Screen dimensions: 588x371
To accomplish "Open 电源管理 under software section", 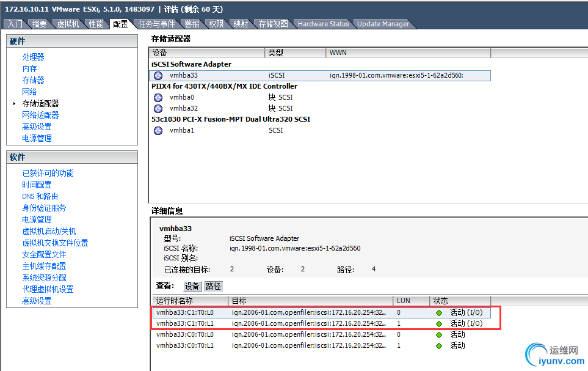I will (x=37, y=219).
